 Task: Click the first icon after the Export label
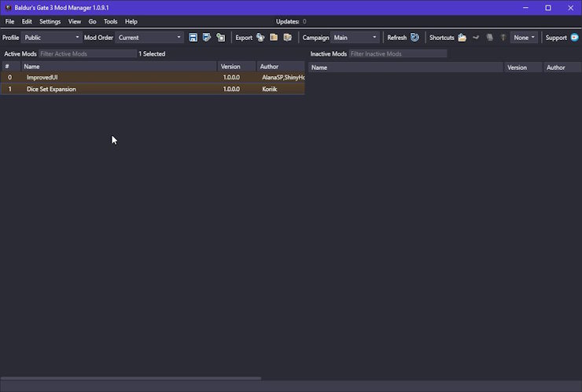pyautogui.click(x=260, y=38)
